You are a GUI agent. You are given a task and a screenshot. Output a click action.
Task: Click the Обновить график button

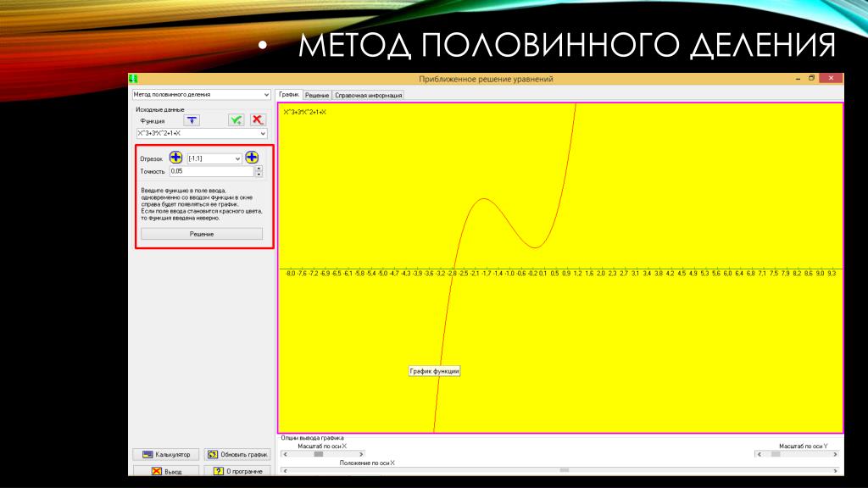pyautogui.click(x=237, y=454)
